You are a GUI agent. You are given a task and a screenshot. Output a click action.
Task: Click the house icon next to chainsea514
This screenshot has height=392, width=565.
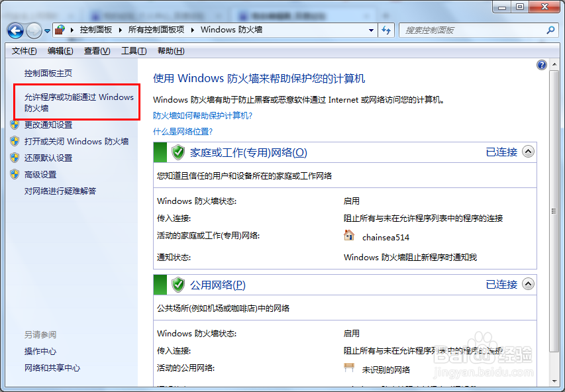349,236
